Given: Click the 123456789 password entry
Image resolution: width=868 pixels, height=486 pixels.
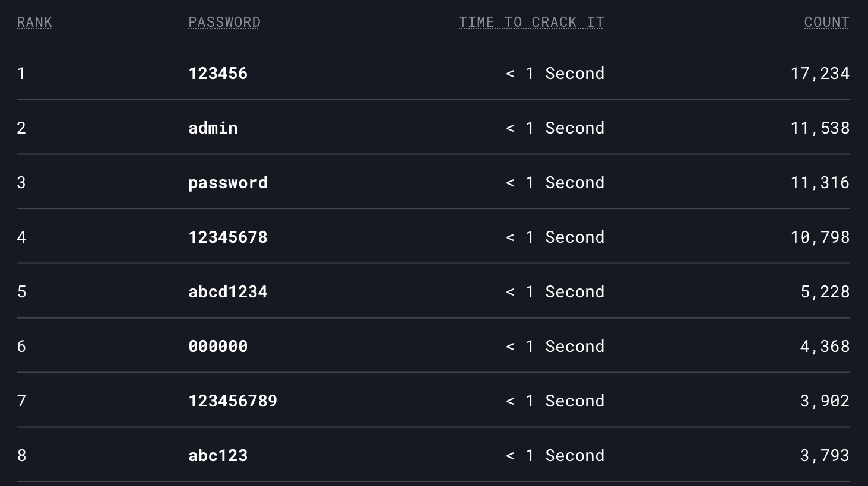Looking at the screenshot, I should pyautogui.click(x=233, y=401).
